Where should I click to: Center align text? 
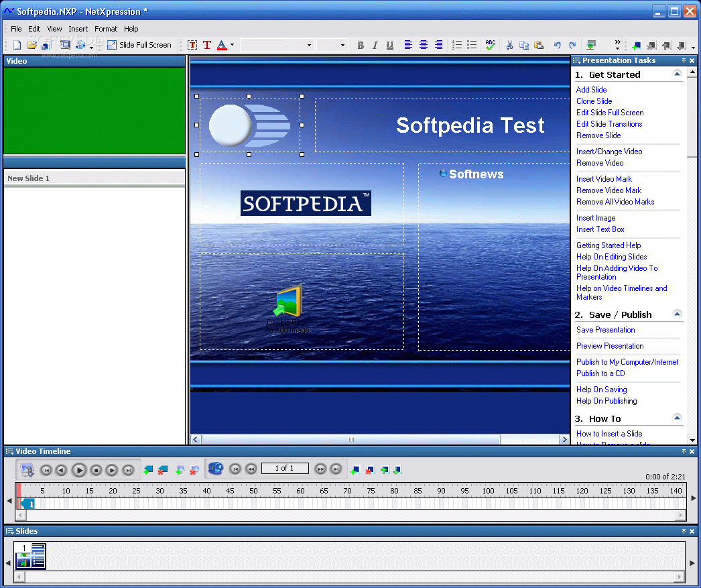[x=424, y=45]
